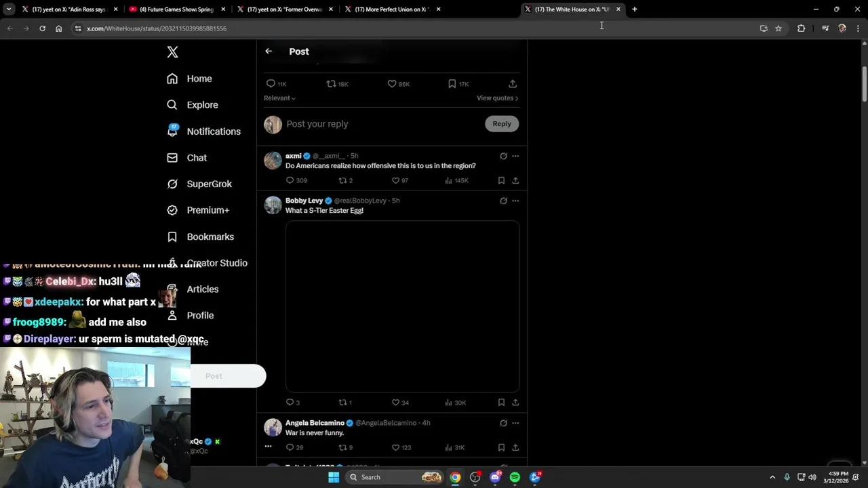Open more options on Bobby Levy's reply
This screenshot has width=868, height=488.
click(515, 201)
